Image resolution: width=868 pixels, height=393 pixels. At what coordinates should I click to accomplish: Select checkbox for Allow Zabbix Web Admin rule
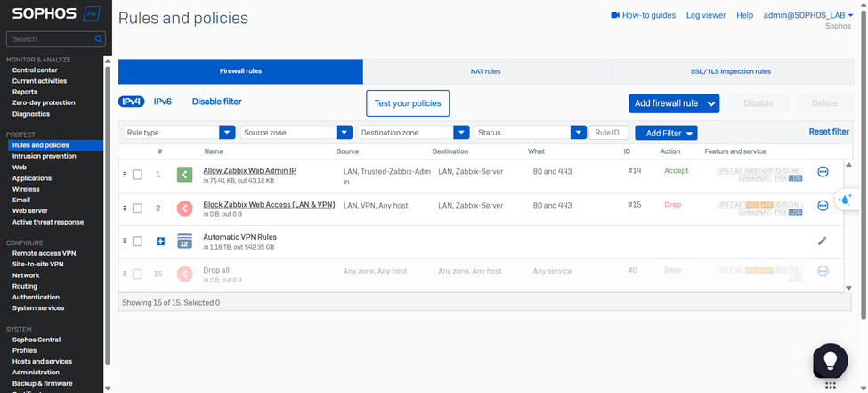point(137,175)
